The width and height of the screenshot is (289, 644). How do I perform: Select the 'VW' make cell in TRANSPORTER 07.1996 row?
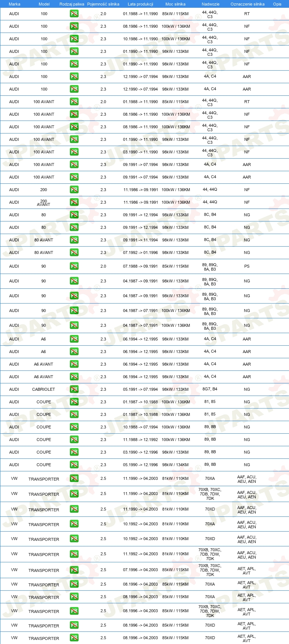(x=14, y=570)
